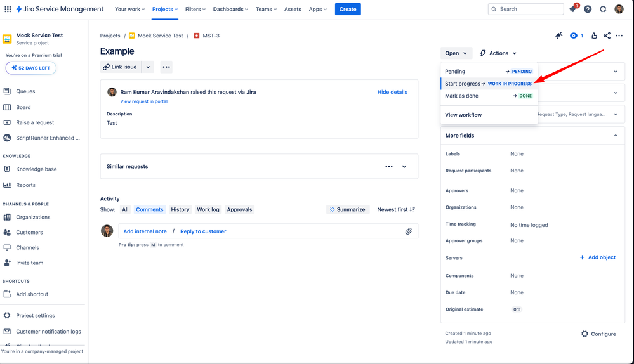Show Work log activity filter
This screenshot has width=634, height=364.
point(208,209)
